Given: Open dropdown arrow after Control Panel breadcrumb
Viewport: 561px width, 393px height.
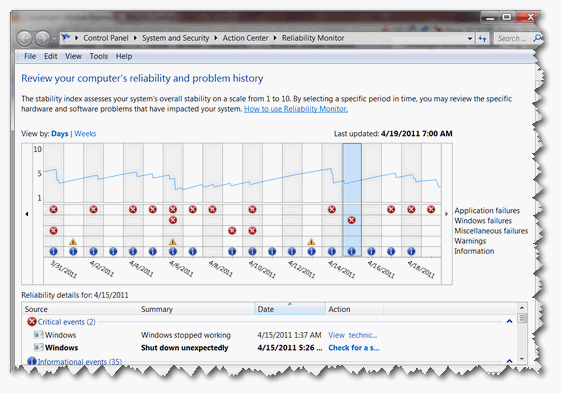Looking at the screenshot, I should click(x=135, y=38).
